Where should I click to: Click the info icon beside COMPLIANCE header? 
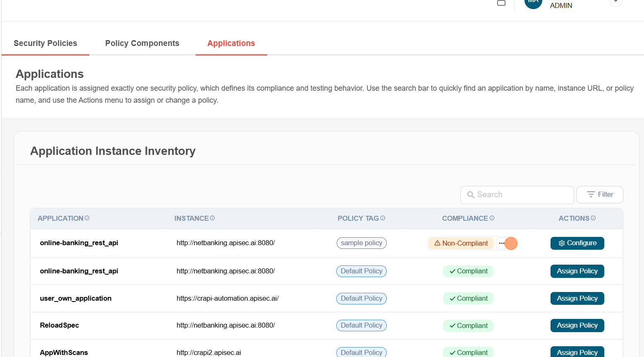[492, 218]
